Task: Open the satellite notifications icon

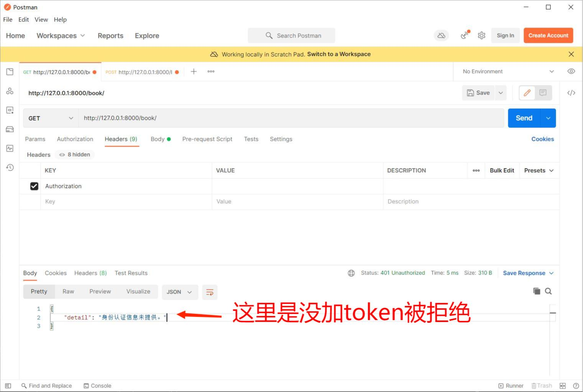Action: tap(465, 35)
